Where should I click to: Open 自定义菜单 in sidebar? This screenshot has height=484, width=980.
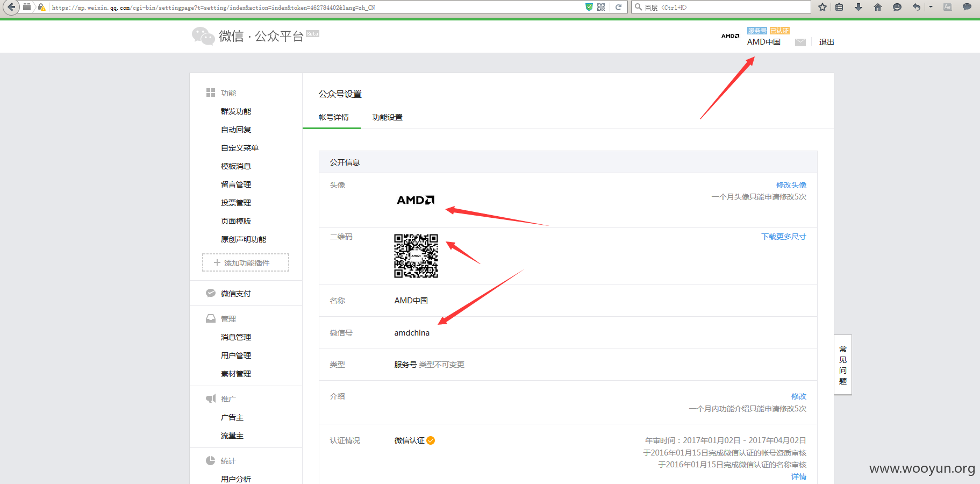point(240,148)
